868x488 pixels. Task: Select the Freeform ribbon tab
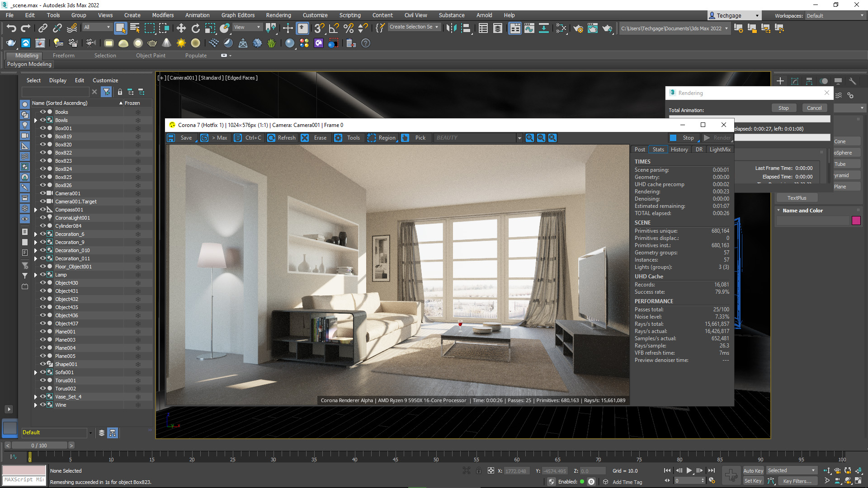pos(63,56)
